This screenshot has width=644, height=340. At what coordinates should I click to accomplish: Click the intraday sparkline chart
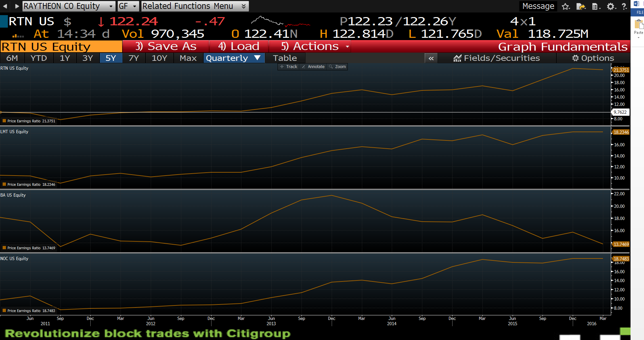point(281,21)
